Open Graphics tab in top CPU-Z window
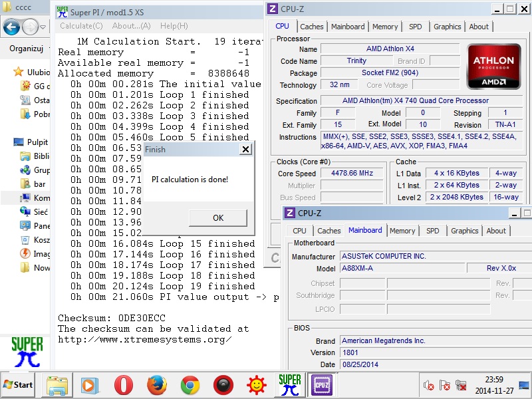 point(447,27)
